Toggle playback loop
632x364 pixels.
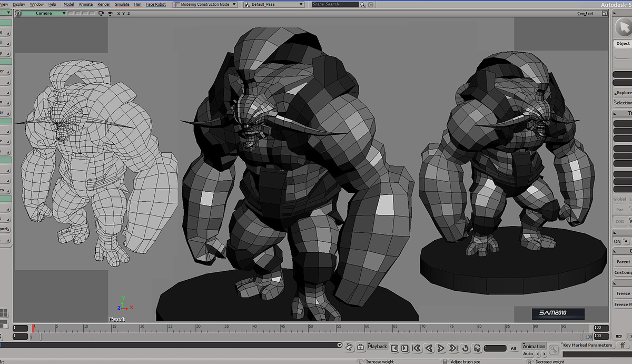pos(465,348)
